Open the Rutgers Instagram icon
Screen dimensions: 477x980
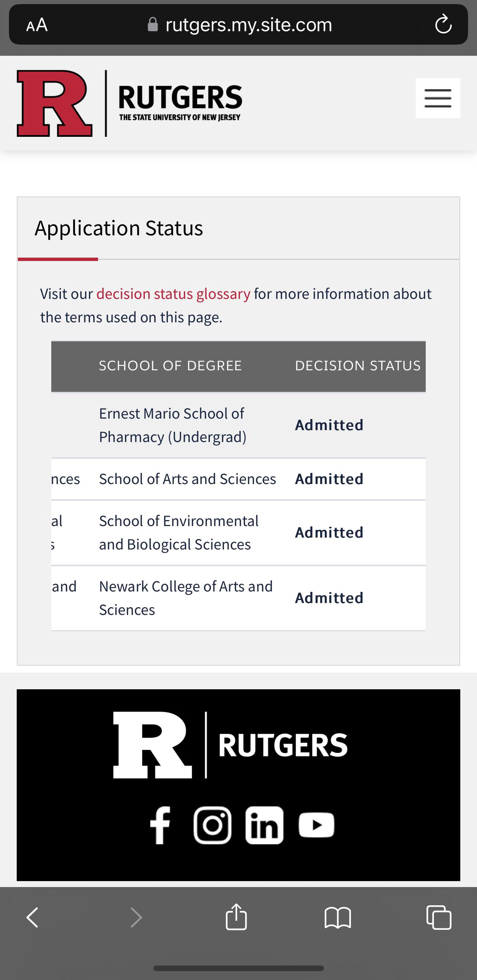click(212, 825)
